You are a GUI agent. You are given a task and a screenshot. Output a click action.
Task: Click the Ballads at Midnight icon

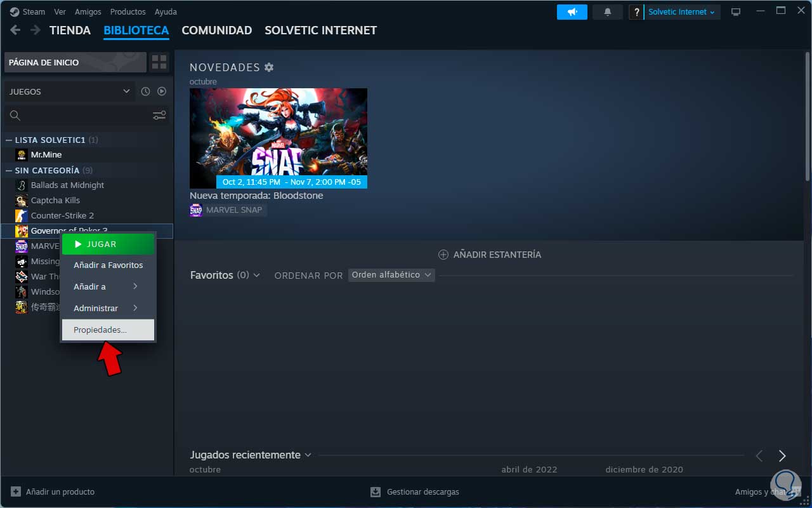pos(22,185)
